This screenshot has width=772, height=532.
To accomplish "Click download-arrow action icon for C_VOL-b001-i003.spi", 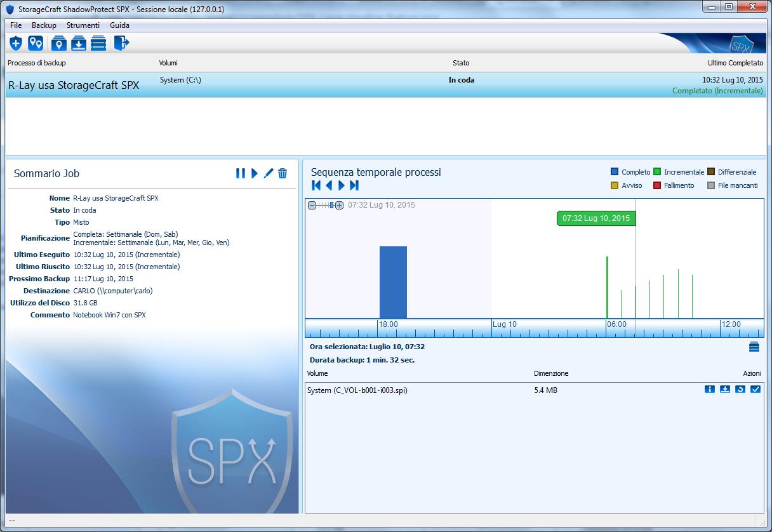I will (x=725, y=389).
